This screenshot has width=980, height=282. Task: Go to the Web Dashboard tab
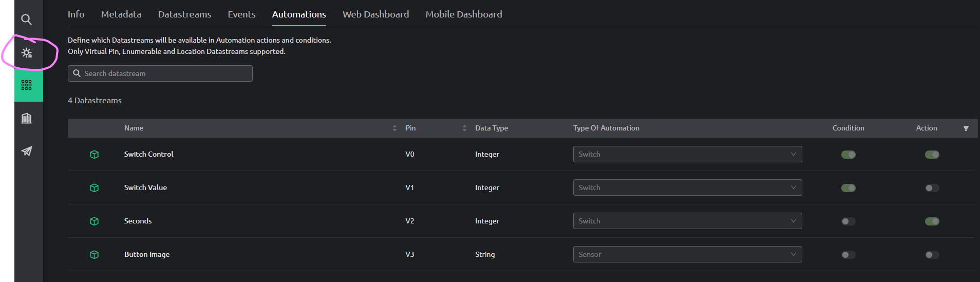376,14
